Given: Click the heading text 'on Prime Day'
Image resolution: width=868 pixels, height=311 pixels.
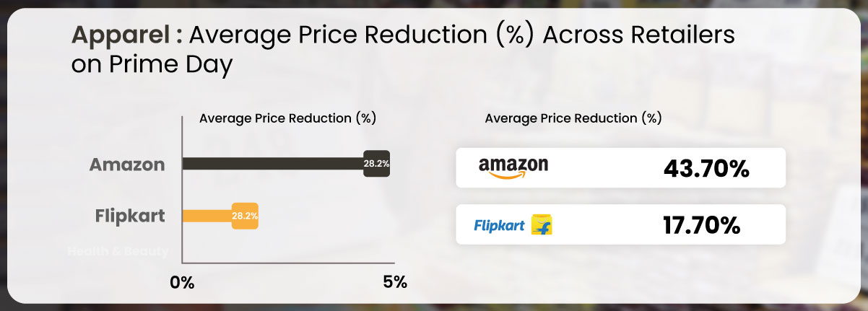Looking at the screenshot, I should click(152, 65).
